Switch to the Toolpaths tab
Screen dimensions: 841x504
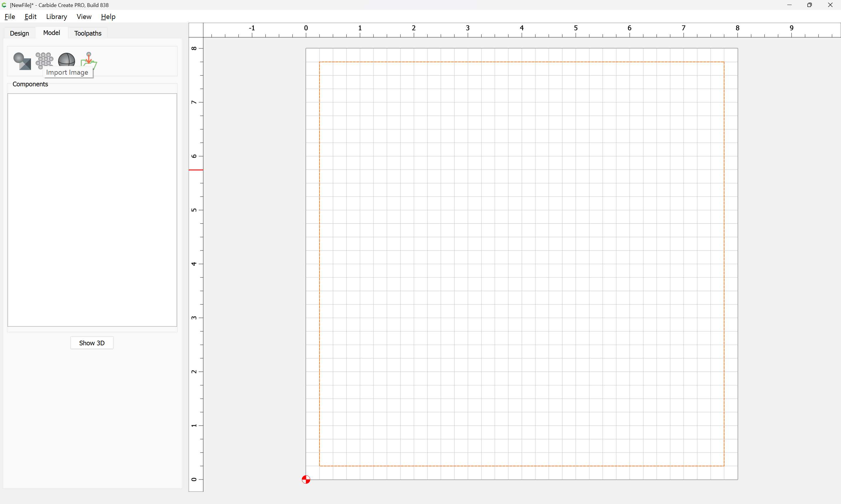[88, 33]
